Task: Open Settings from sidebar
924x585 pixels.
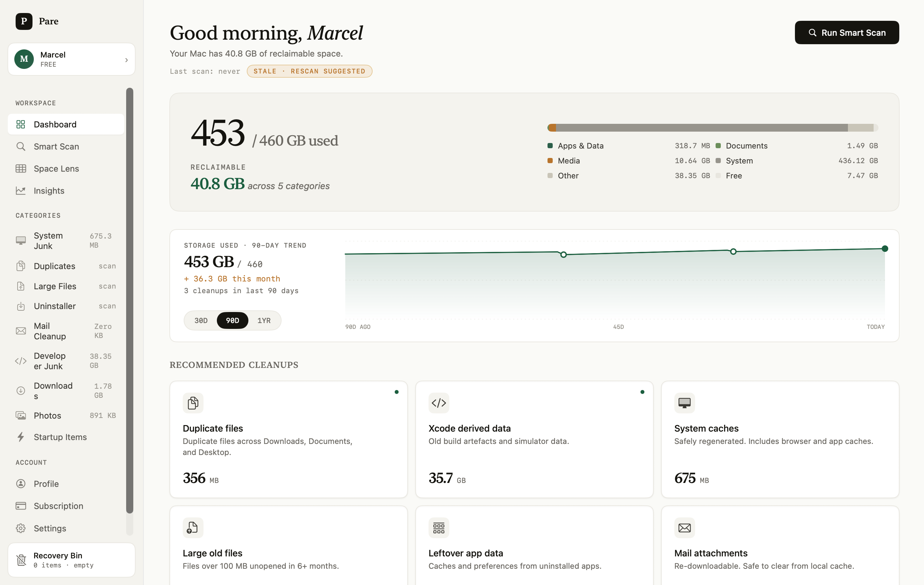Action: tap(66, 528)
